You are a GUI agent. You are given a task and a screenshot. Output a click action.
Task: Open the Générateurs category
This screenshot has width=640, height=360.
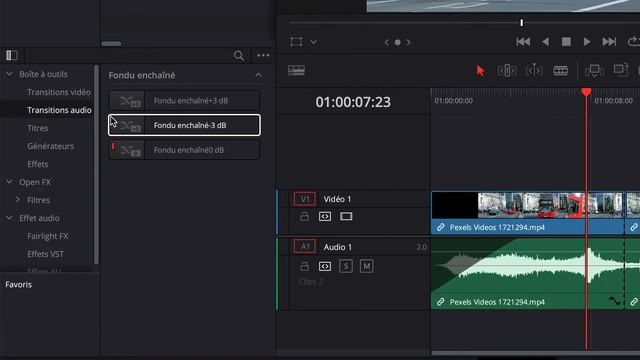point(51,146)
